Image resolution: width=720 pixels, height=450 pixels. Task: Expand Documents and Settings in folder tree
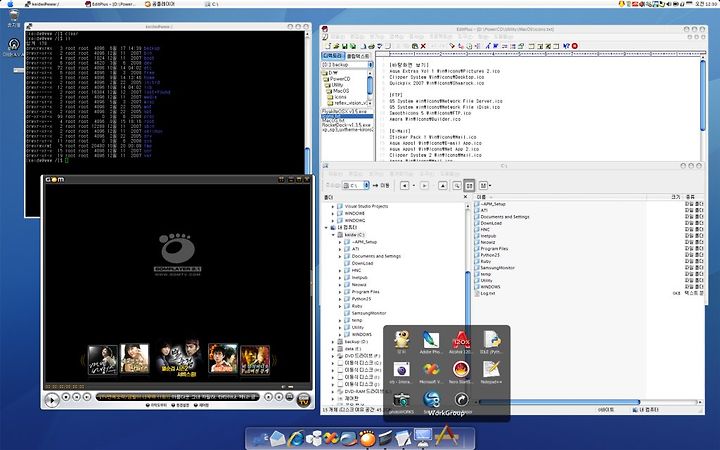click(340, 256)
